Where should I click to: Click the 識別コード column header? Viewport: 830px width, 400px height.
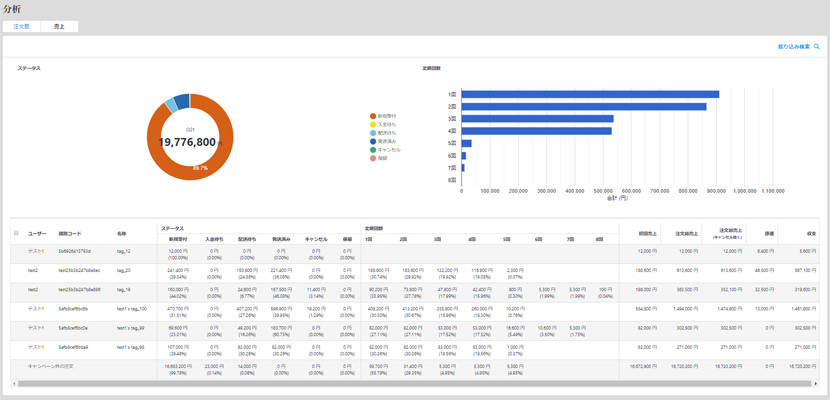pos(69,233)
